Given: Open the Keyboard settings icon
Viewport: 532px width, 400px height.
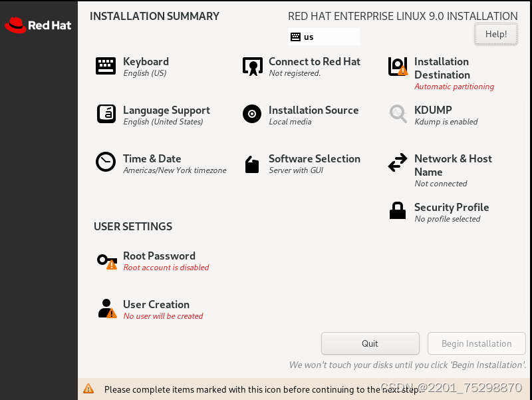Looking at the screenshot, I should [106, 66].
